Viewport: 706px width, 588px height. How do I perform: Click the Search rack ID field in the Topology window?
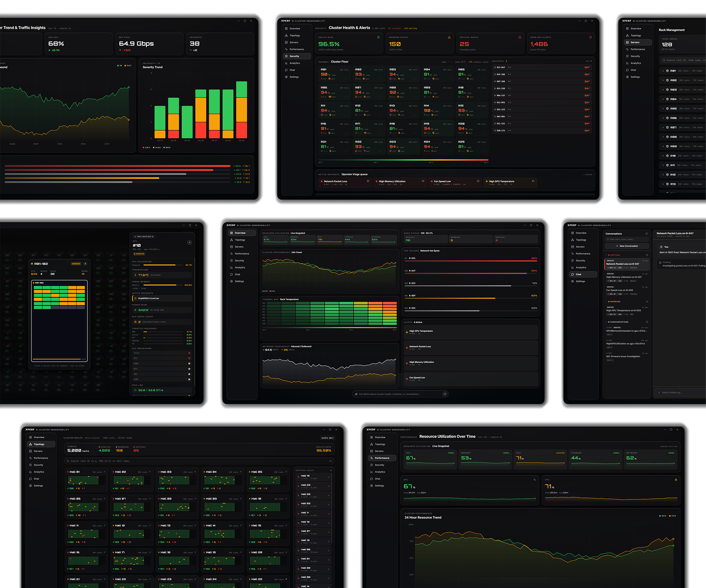point(199,461)
